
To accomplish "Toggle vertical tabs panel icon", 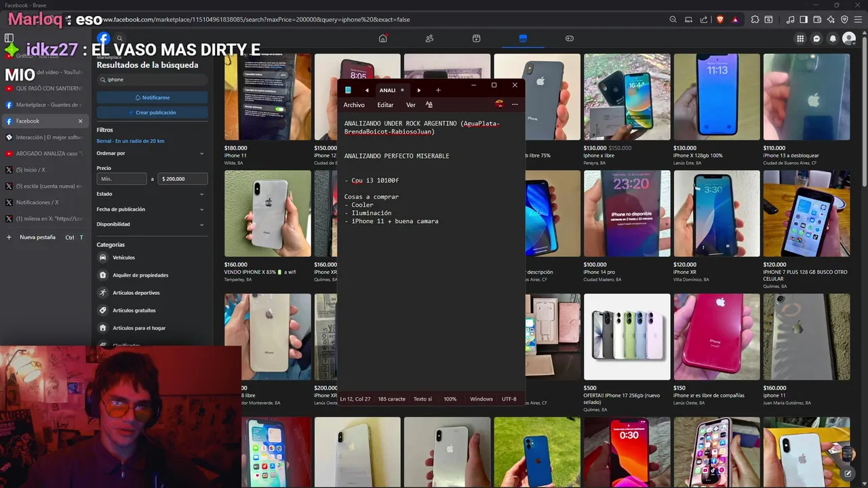I will click(9, 39).
